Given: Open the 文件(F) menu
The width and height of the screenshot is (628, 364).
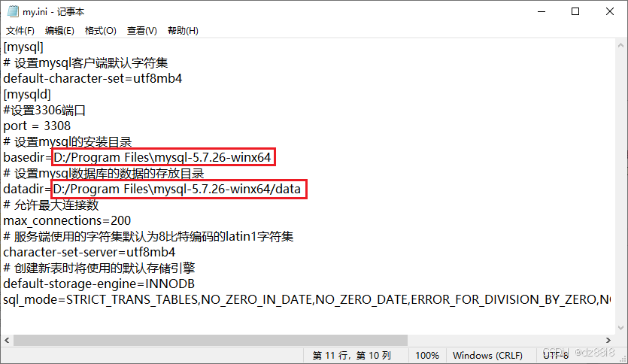Looking at the screenshot, I should point(20,31).
